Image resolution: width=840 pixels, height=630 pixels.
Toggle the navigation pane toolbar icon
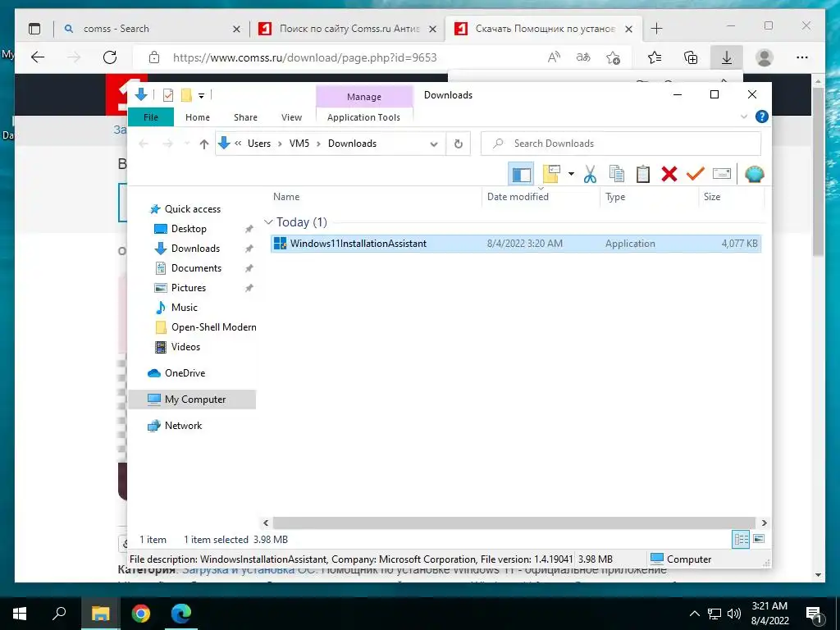tap(521, 174)
